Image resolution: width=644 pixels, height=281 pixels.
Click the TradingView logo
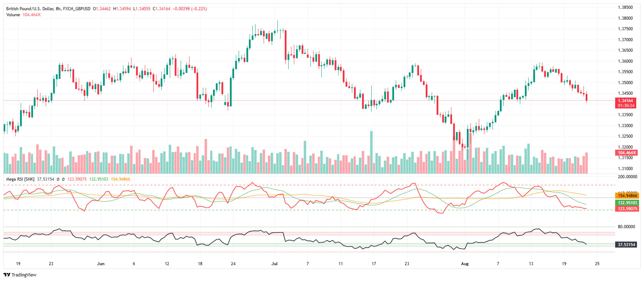pos(20,275)
